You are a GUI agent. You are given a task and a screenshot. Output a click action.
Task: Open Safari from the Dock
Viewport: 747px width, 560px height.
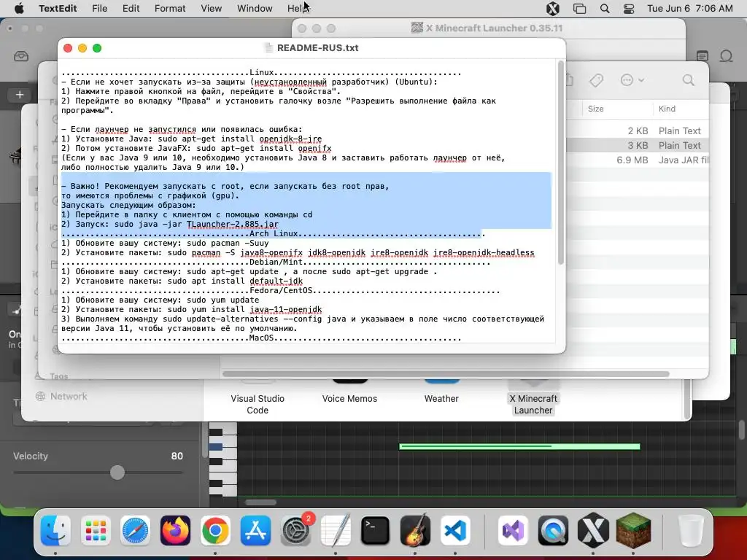point(135,531)
